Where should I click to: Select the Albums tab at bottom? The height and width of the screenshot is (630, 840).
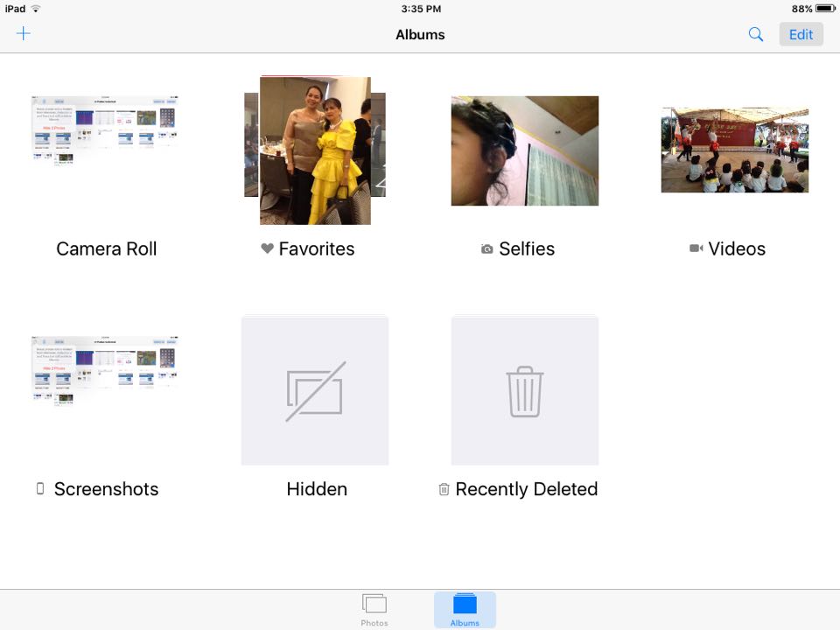tap(465, 609)
